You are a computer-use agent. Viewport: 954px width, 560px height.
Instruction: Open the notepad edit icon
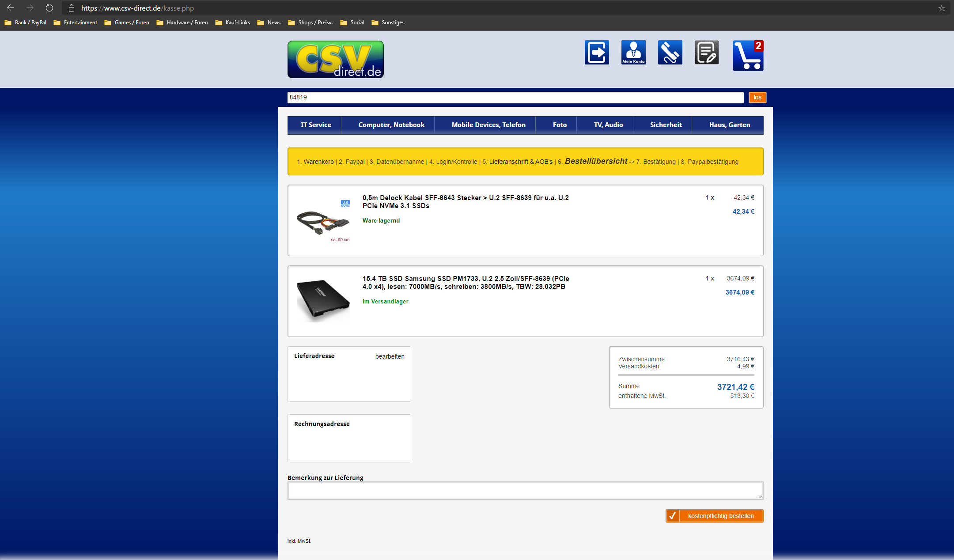[707, 53]
